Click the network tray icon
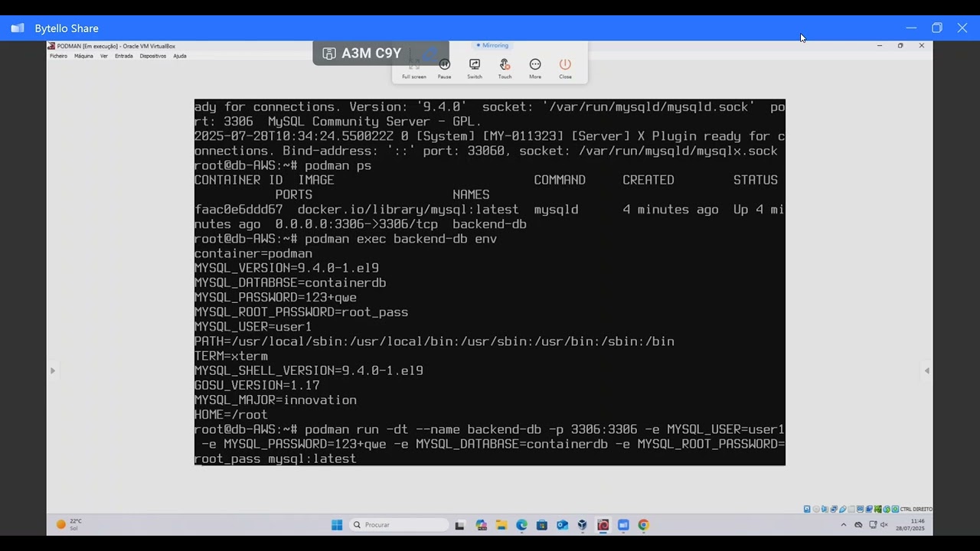 click(872, 525)
